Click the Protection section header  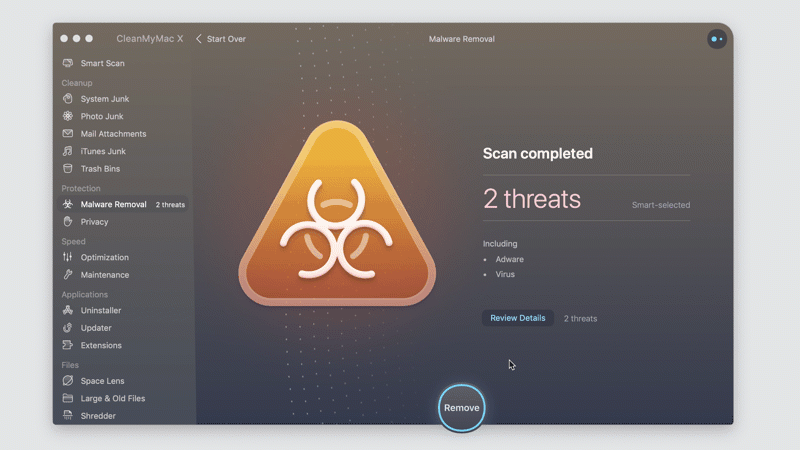[81, 188]
